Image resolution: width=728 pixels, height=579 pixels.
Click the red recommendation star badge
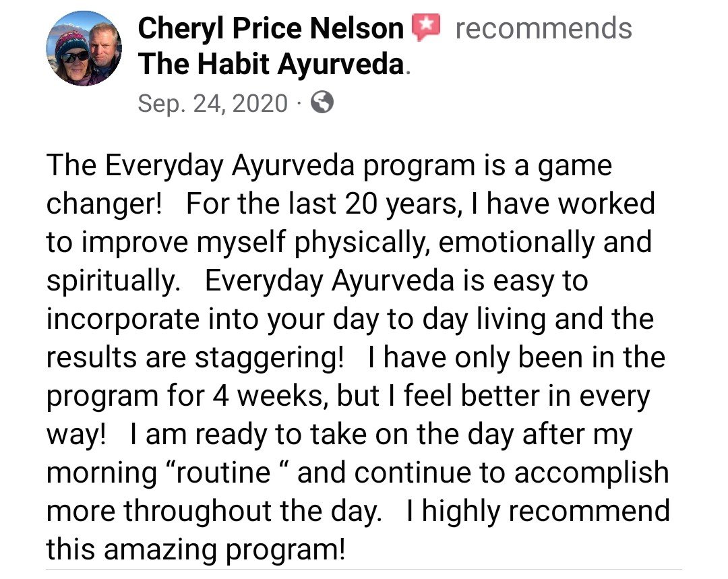tap(425, 28)
